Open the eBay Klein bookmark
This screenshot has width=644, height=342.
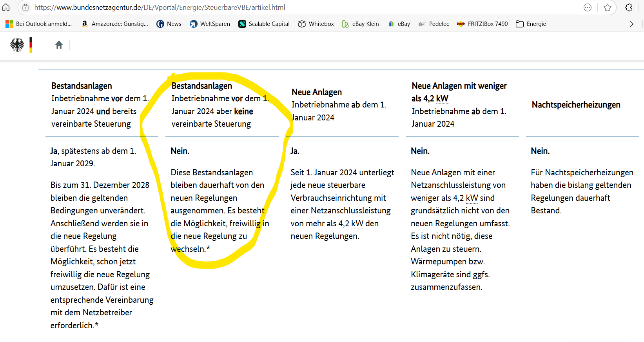[360, 24]
